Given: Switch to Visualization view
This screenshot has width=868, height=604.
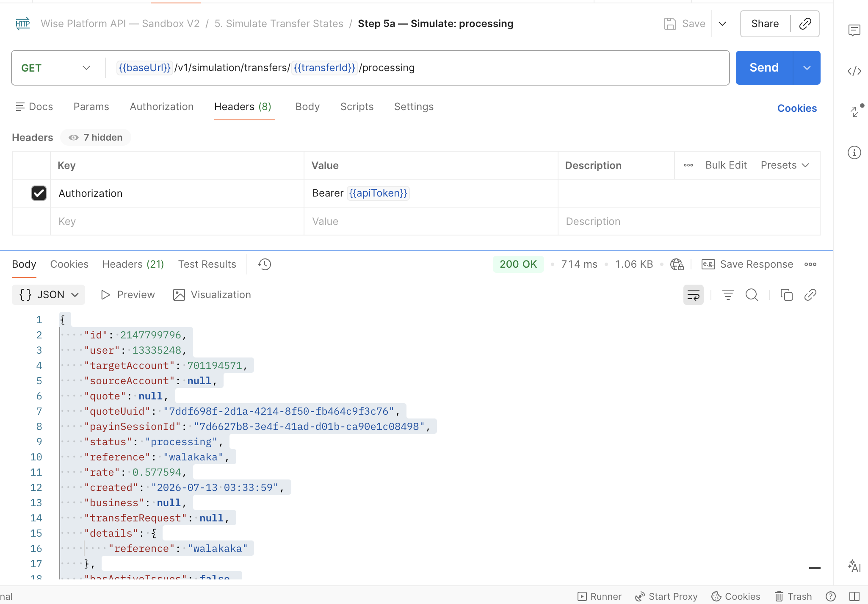Looking at the screenshot, I should point(212,295).
